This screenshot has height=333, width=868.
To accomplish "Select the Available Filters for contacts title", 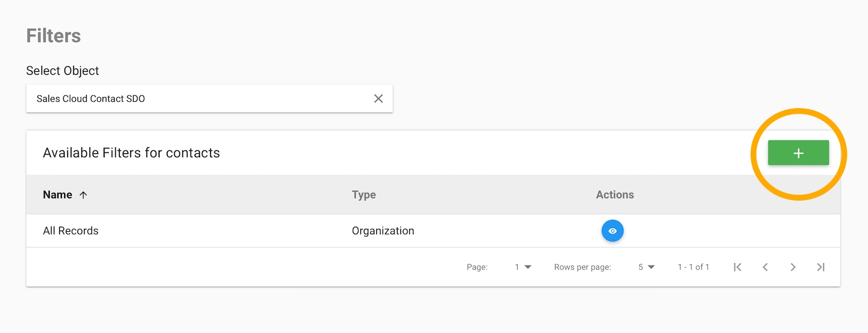I will tap(131, 153).
